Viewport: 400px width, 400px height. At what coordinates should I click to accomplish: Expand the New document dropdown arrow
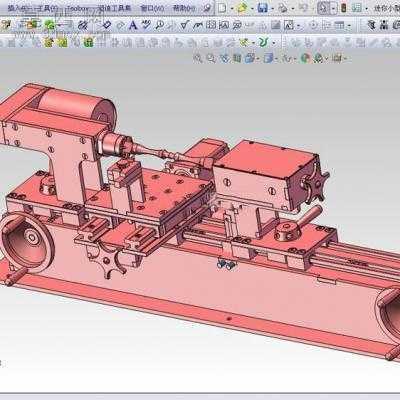[x=232, y=8]
